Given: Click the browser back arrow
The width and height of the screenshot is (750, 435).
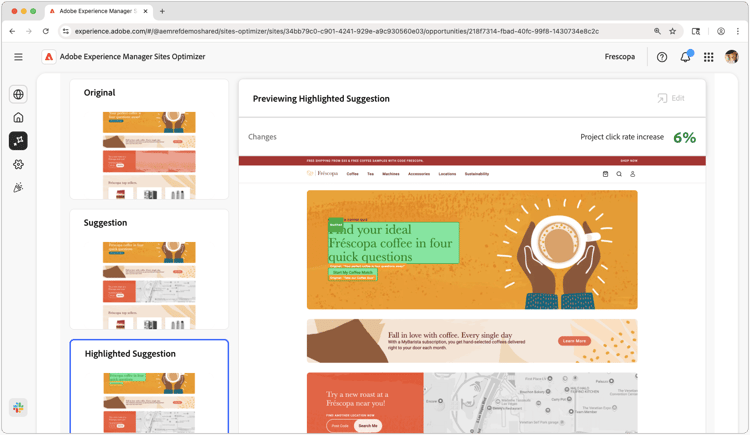Looking at the screenshot, I should [12, 31].
